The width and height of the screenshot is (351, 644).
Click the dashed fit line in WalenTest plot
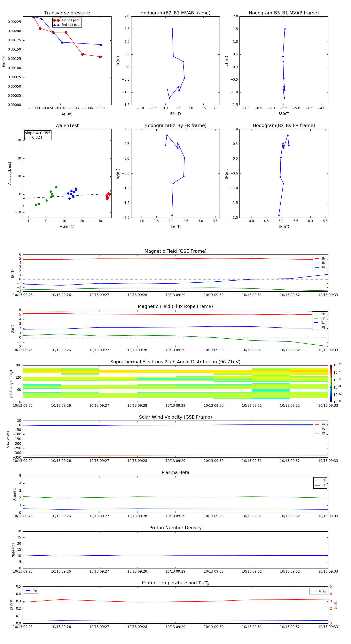(67, 196)
